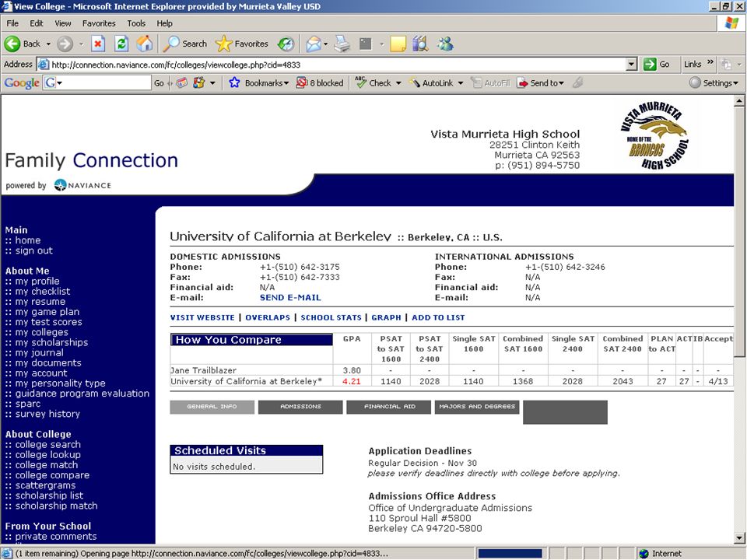Open the address bar URL dropdown
Screen dimensions: 747x560
click(x=632, y=65)
